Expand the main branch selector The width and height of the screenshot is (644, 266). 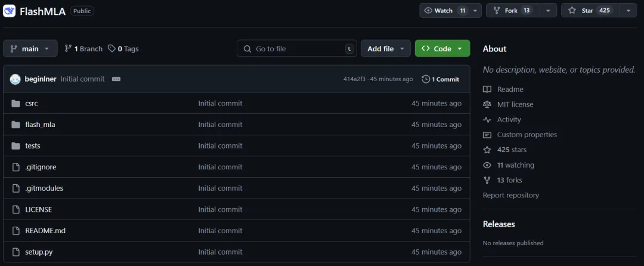[30, 48]
